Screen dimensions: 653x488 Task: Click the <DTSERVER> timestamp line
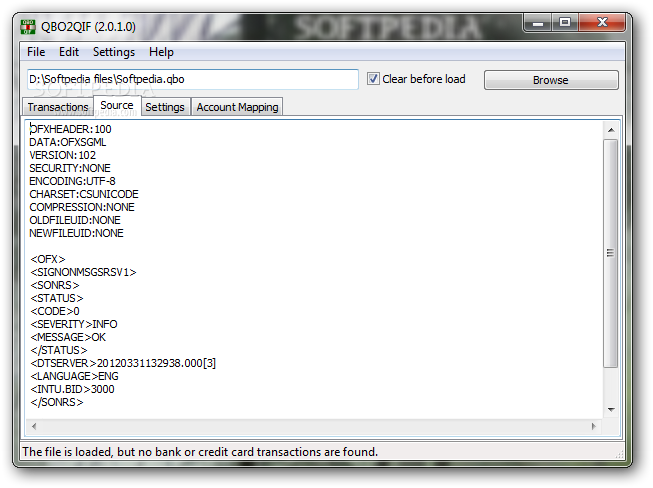pos(123,363)
